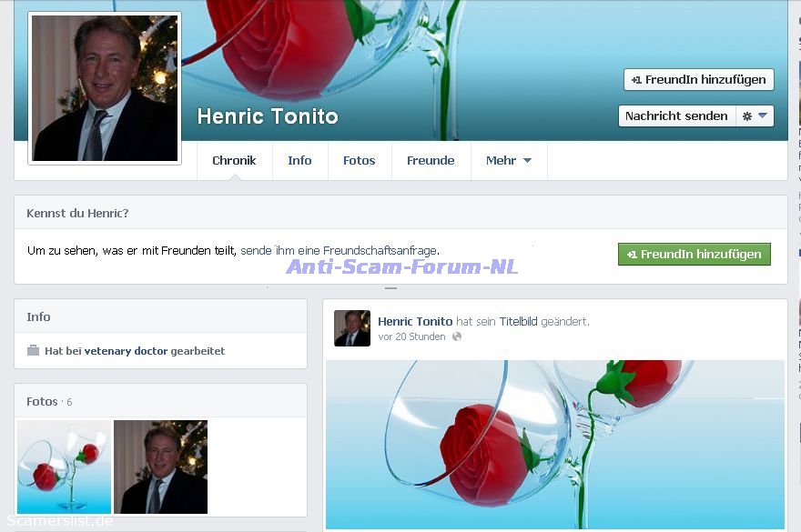Open the Info tab
Image resolution: width=801 pixels, height=532 pixels.
coord(299,161)
